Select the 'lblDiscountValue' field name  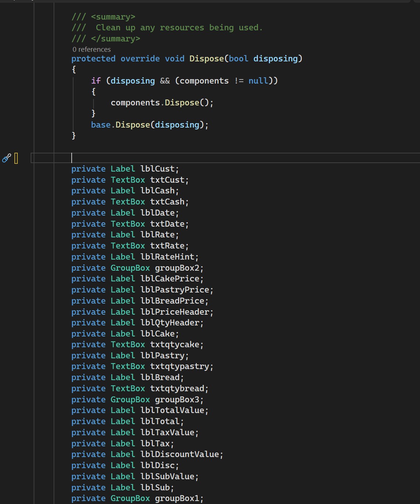point(181,454)
